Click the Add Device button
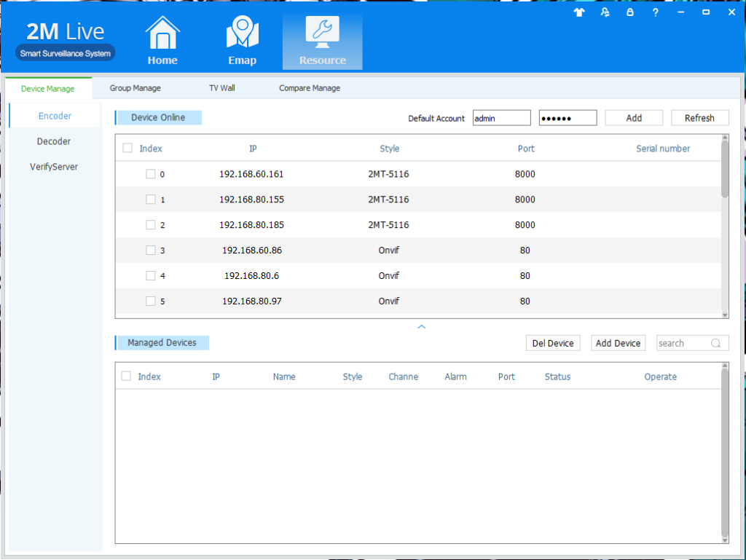 pos(618,342)
